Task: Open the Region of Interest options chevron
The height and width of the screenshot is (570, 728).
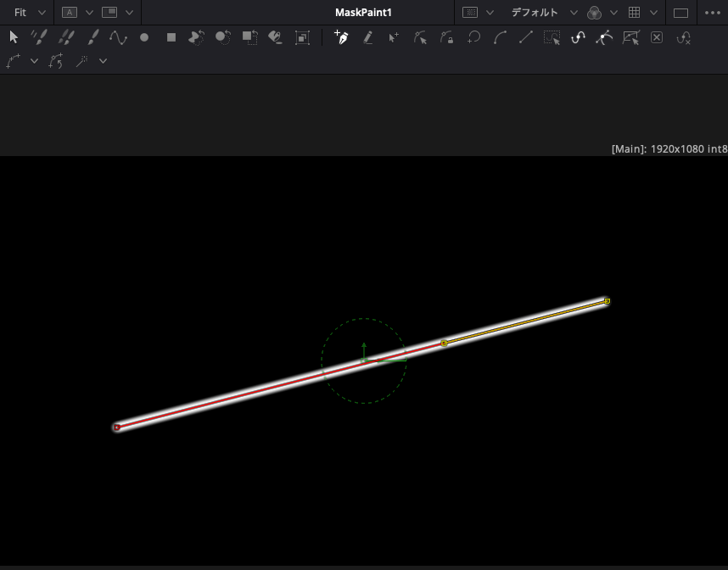Action: click(x=490, y=13)
